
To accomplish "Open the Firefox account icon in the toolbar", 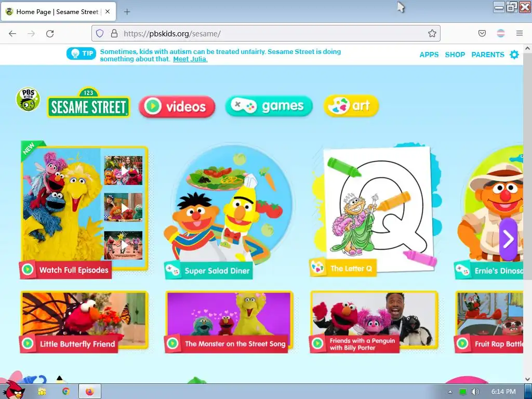I will 501,33.
